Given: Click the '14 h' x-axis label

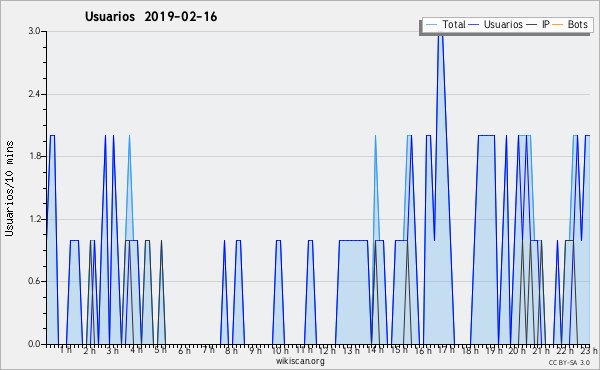Looking at the screenshot, I should click(375, 350).
